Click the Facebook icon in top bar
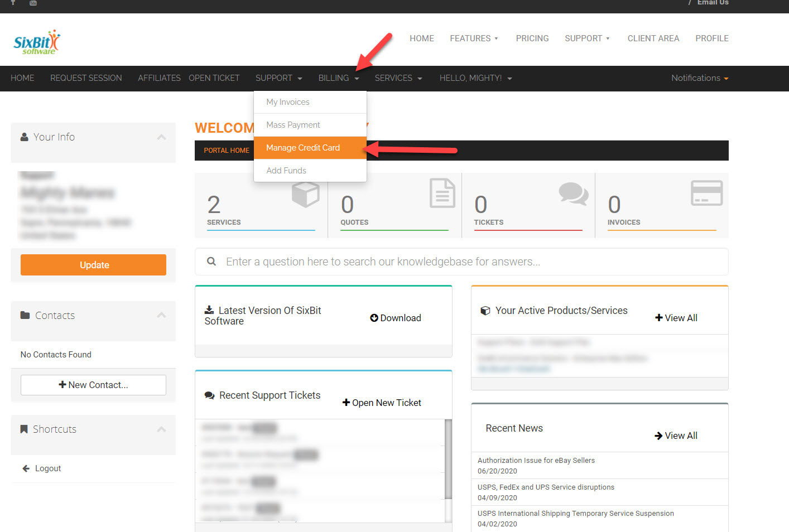The image size is (789, 532). point(13,3)
